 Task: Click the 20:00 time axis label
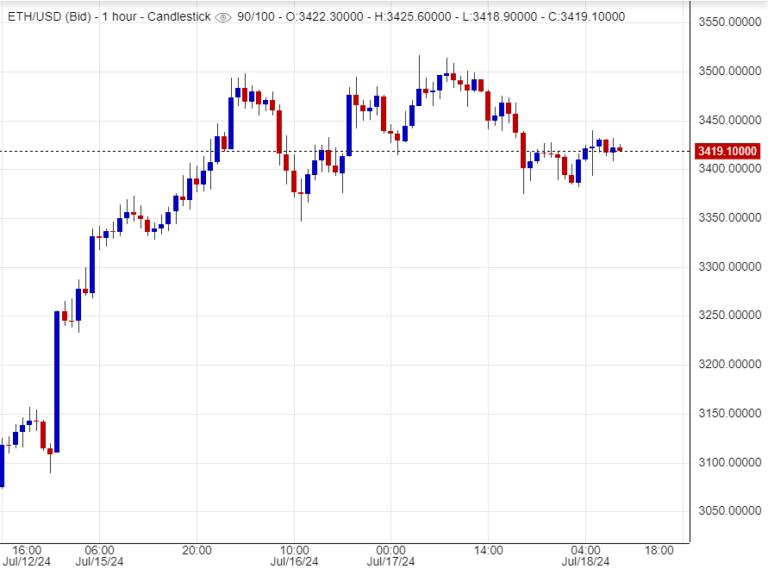[x=197, y=549]
